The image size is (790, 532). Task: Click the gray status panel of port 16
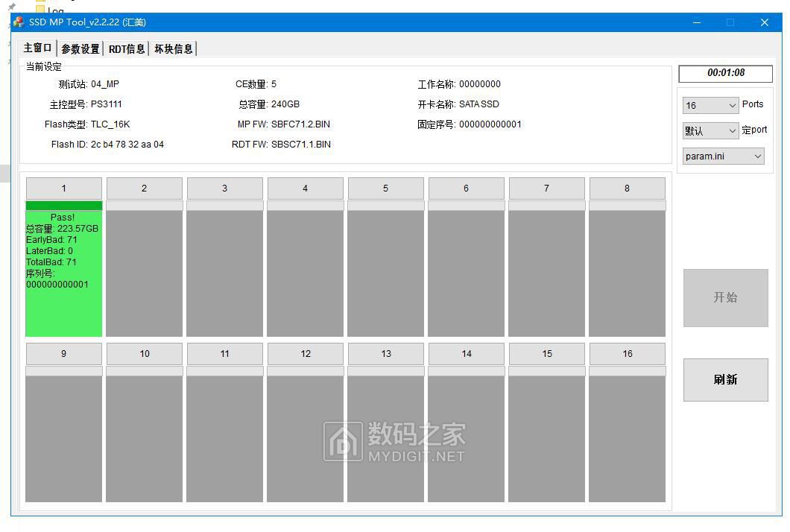[628, 439]
